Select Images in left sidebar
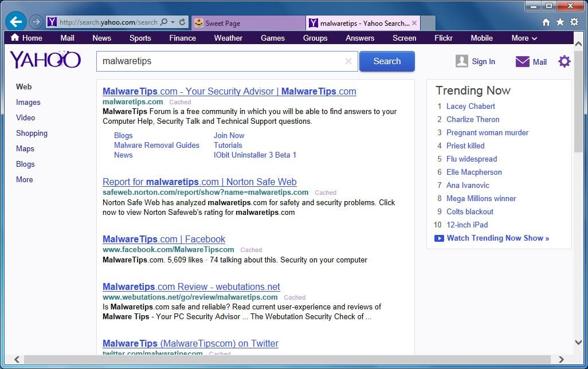 [28, 102]
